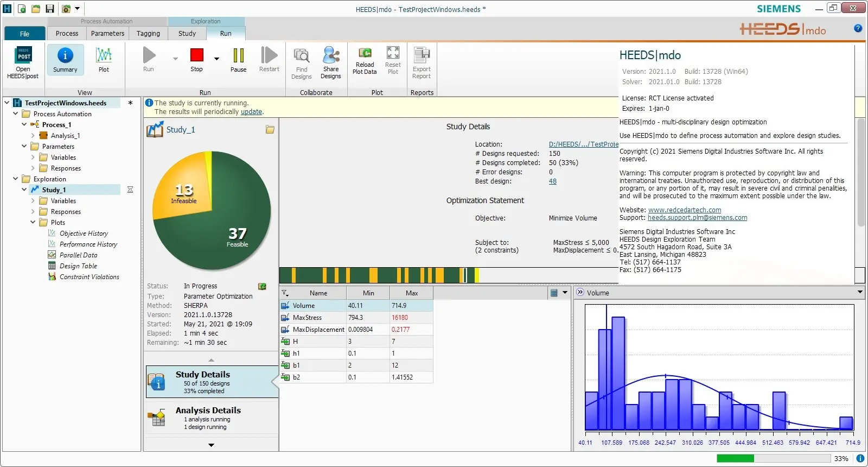
Task: Click the table options grid icon
Action: [x=554, y=293]
